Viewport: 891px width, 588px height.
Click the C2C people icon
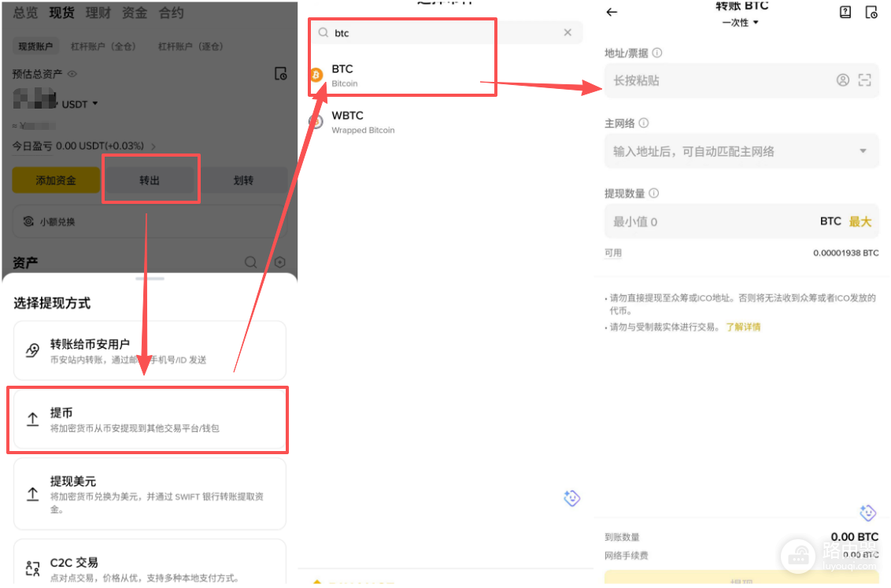[x=32, y=568]
